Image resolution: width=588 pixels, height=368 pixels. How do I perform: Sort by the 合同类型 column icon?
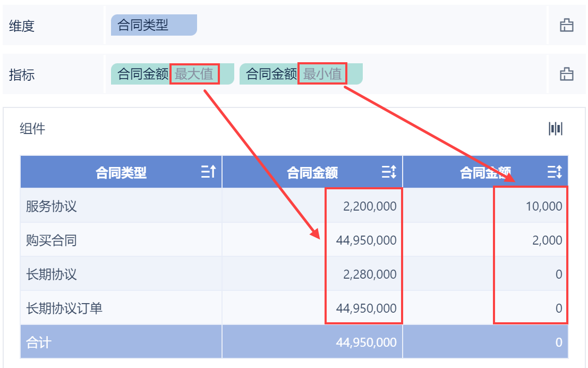(x=209, y=172)
